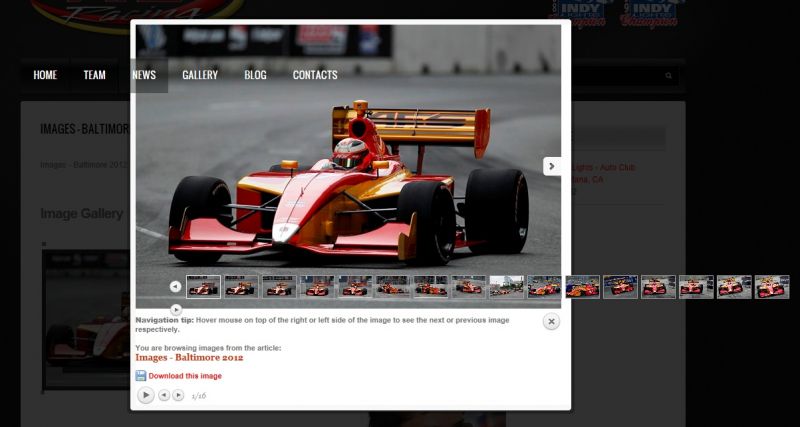The image size is (800, 427).
Task: Select the ninth thumbnail showing city buildings
Action: tap(506, 287)
